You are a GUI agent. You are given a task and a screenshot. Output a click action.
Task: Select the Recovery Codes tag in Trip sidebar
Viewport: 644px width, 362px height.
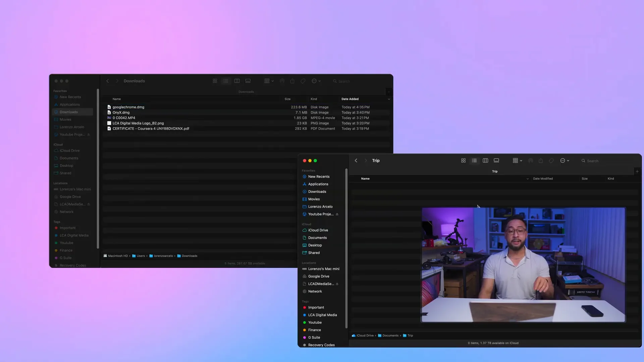[x=321, y=345]
